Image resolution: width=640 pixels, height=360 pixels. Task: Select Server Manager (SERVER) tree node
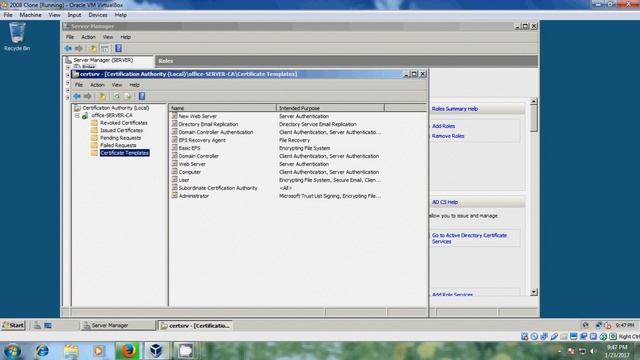click(103, 60)
